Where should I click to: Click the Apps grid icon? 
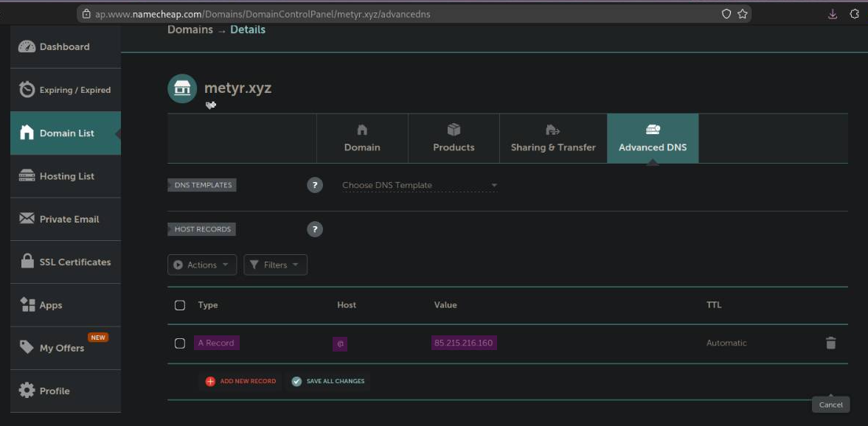(28, 304)
